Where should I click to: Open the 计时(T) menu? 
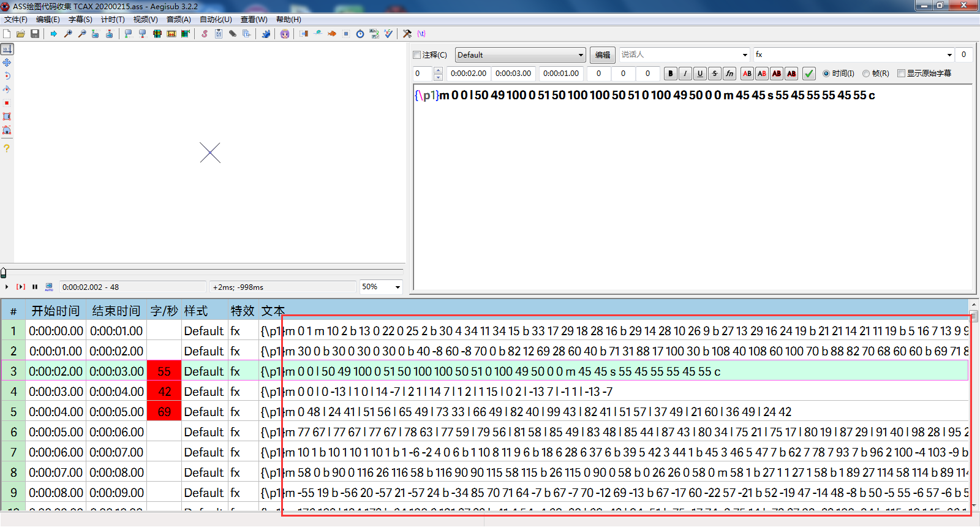(x=113, y=20)
